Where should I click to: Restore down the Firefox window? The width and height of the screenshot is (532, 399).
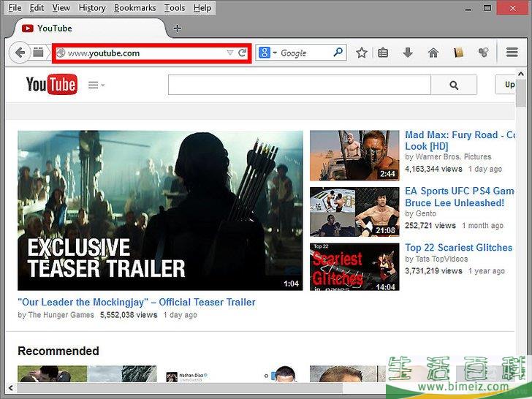[487, 8]
